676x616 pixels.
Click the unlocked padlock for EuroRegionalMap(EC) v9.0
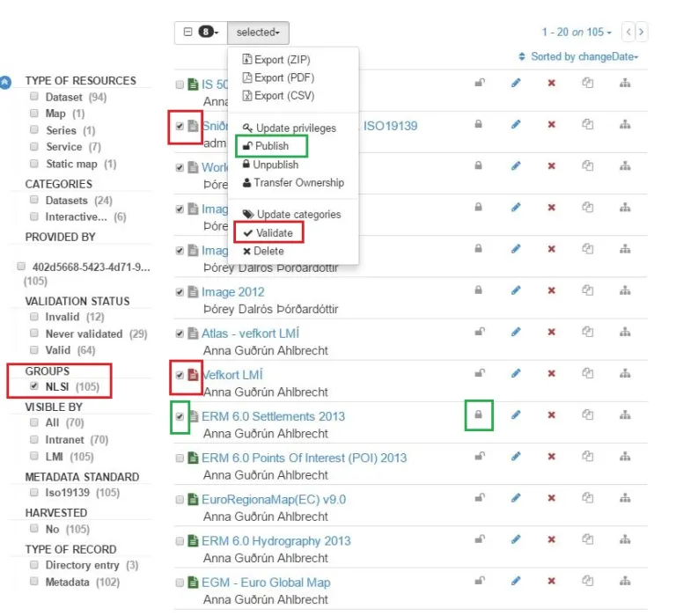point(479,498)
